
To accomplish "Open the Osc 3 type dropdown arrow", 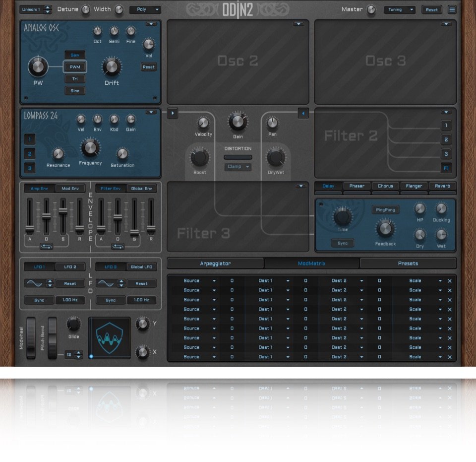I will click(x=446, y=24).
